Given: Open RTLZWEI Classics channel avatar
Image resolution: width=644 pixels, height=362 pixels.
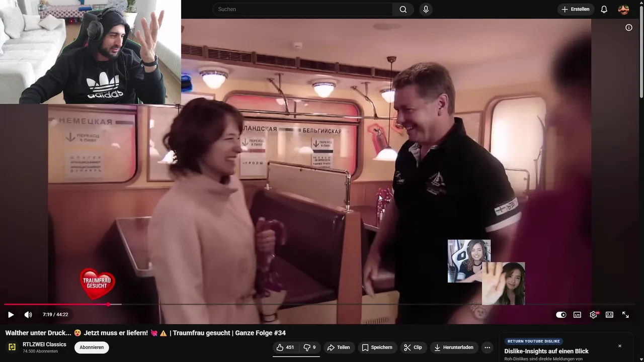Looking at the screenshot, I should [11, 347].
